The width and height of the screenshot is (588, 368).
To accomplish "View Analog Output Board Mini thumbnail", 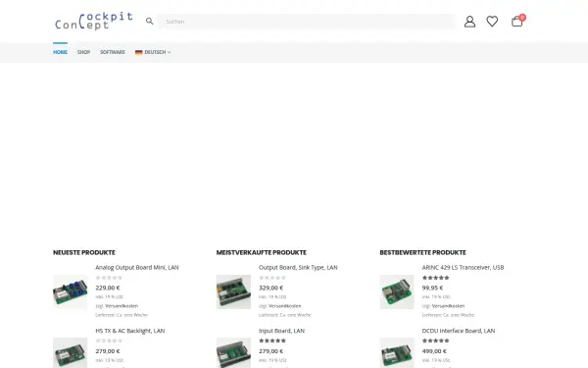I will click(71, 291).
